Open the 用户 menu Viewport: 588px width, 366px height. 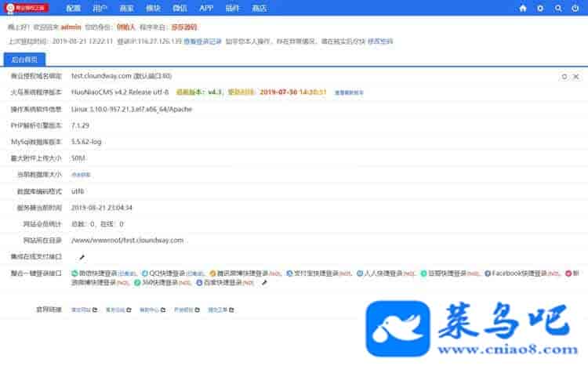click(x=100, y=9)
